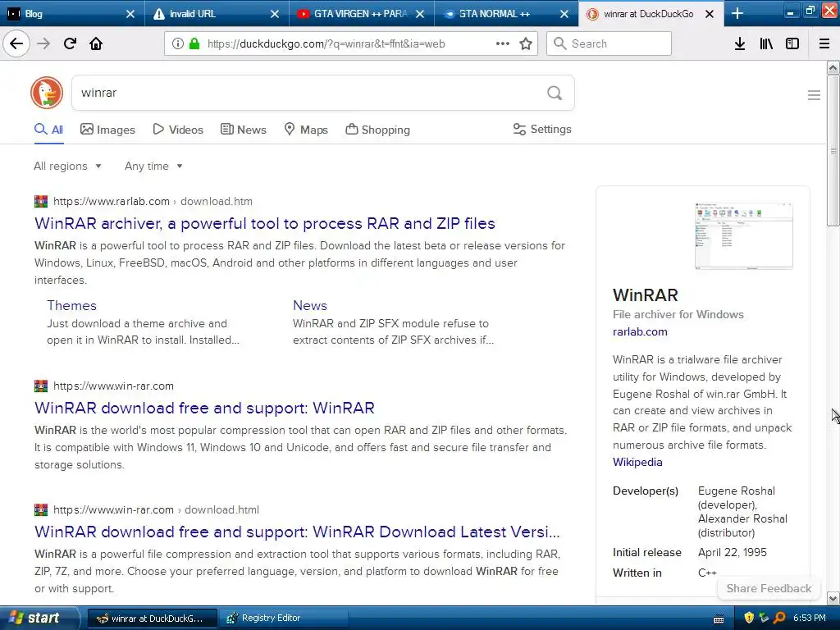
Task: Click the www.win-rar.com download.html URL
Action: [x=156, y=510]
